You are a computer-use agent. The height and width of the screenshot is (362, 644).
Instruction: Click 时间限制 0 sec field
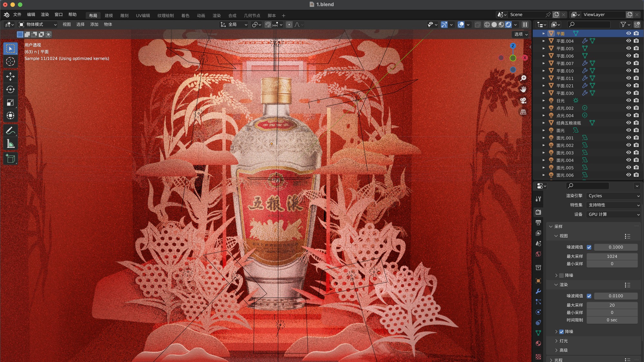[612, 320]
